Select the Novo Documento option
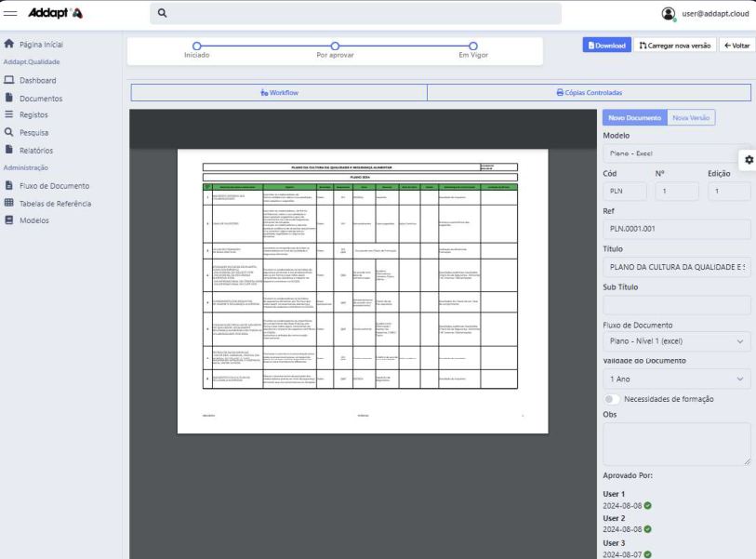The width and height of the screenshot is (756, 559). pyautogui.click(x=634, y=118)
